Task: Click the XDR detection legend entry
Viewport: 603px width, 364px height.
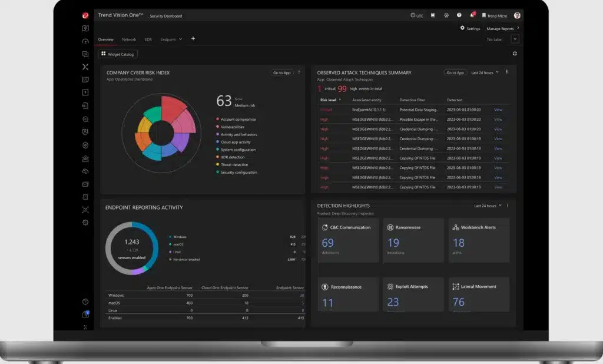Action: pos(230,157)
